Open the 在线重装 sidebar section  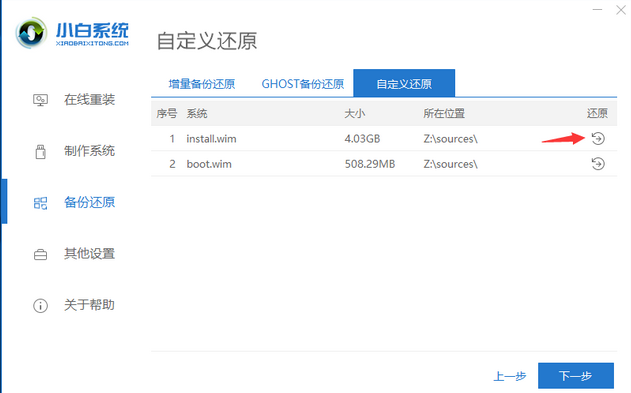click(89, 100)
